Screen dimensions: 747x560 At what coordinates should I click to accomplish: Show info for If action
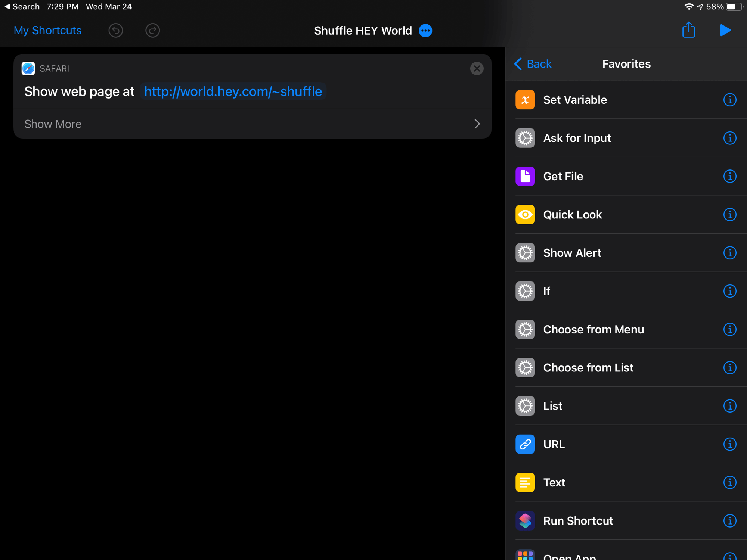(x=729, y=291)
